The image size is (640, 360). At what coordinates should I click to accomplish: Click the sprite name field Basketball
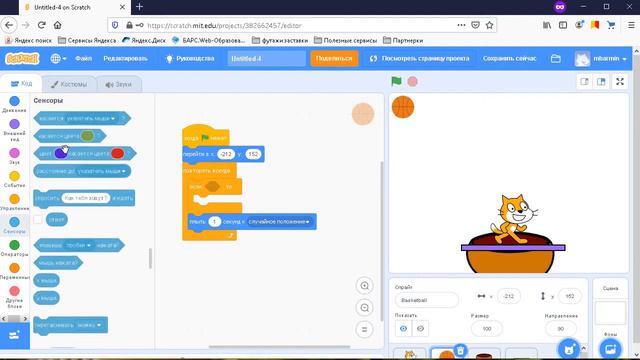(427, 300)
